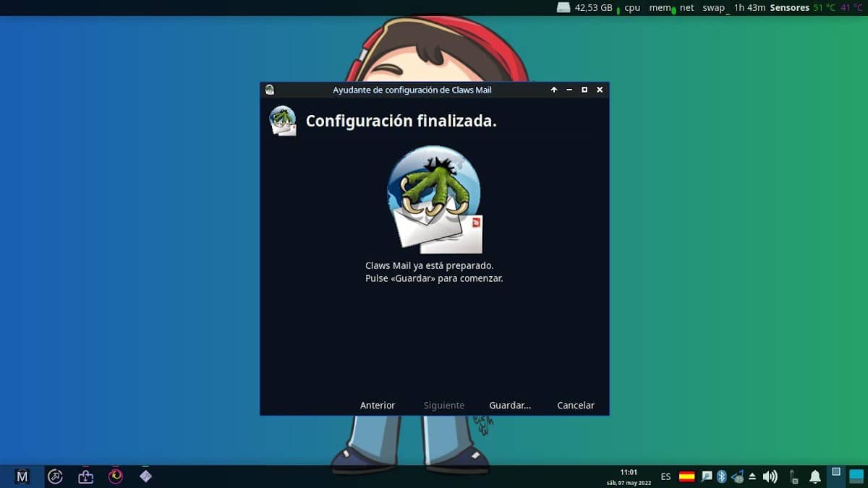Image resolution: width=868 pixels, height=488 pixels.
Task: Click the 41 °C temperature reading
Action: [851, 8]
